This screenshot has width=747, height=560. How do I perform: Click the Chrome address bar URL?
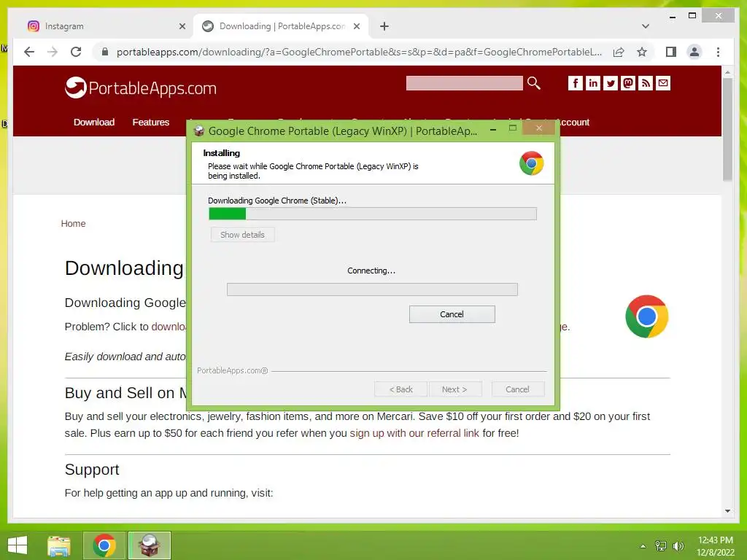point(359,52)
